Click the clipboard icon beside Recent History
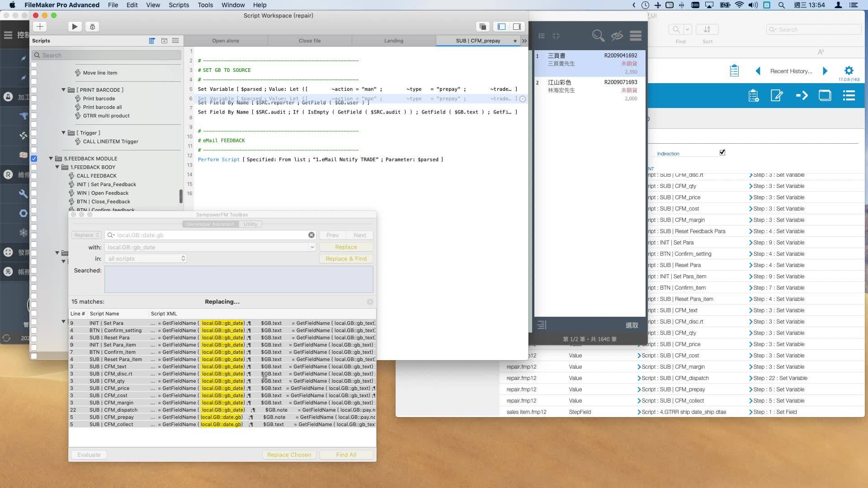This screenshot has width=868, height=488. [734, 71]
